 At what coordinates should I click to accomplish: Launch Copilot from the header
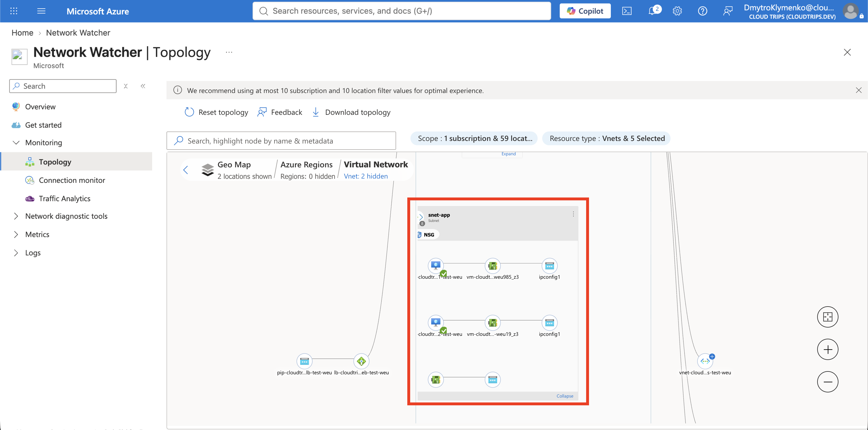(585, 11)
